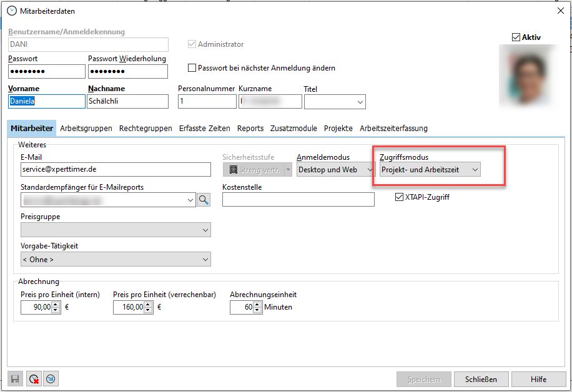Increase Preis pro Einheit (intern) with up arrow

(56, 304)
